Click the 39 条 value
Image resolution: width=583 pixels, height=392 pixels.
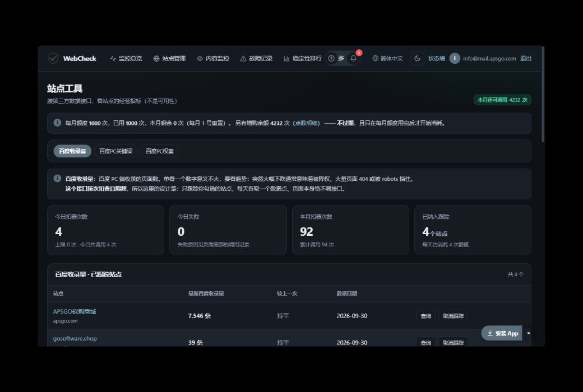coord(196,343)
